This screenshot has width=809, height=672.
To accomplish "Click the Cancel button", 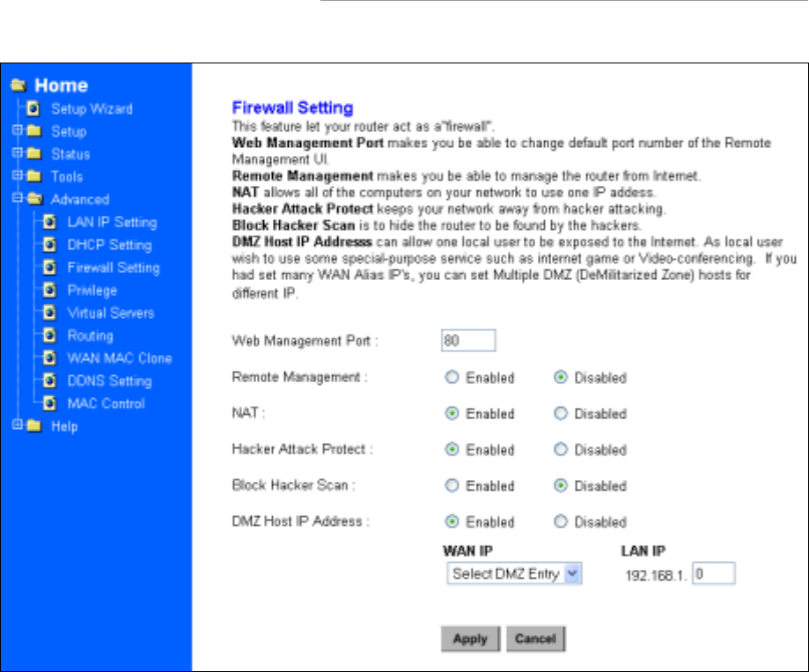I will (x=535, y=639).
